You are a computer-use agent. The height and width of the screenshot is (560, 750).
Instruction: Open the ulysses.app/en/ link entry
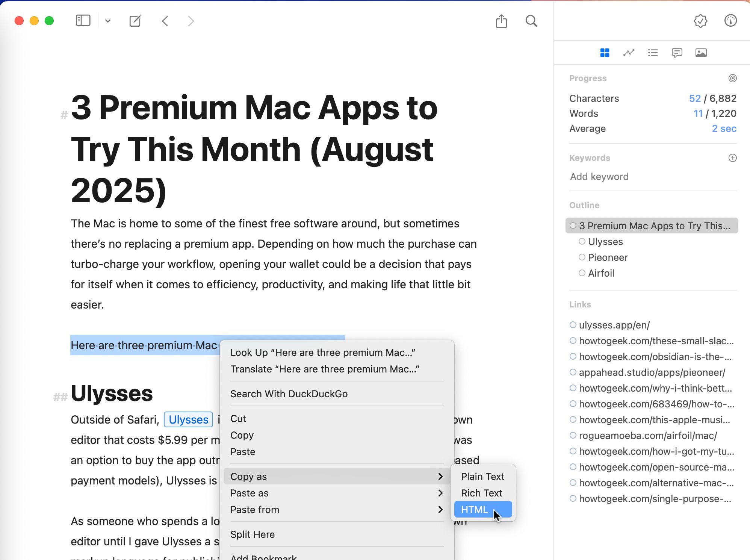(x=614, y=325)
